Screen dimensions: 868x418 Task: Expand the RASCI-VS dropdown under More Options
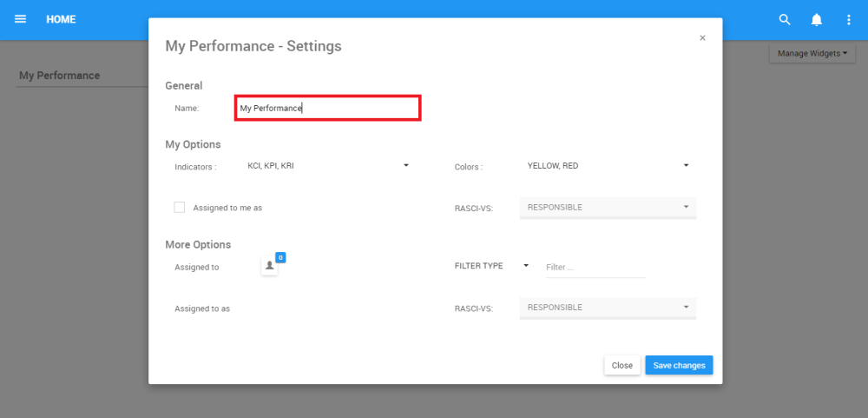(608, 307)
